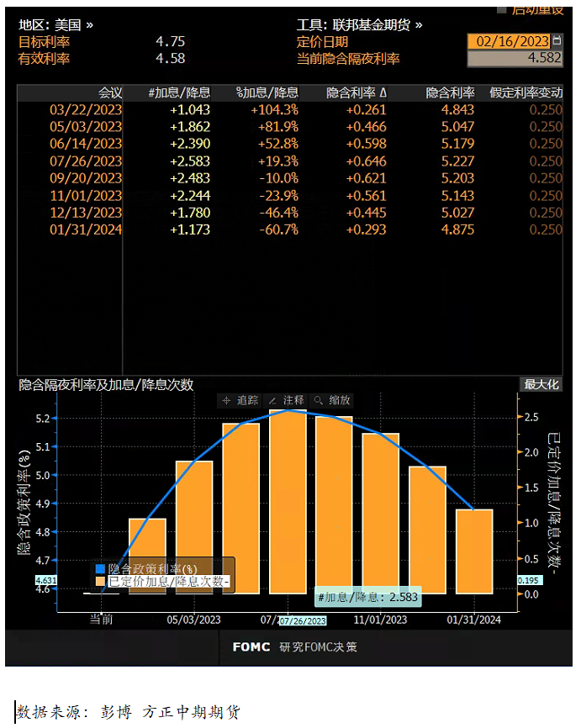Viewport: 581px width, 728px height.
Task: Click the 07/26/2023 marker on chart axis
Action: tap(303, 621)
